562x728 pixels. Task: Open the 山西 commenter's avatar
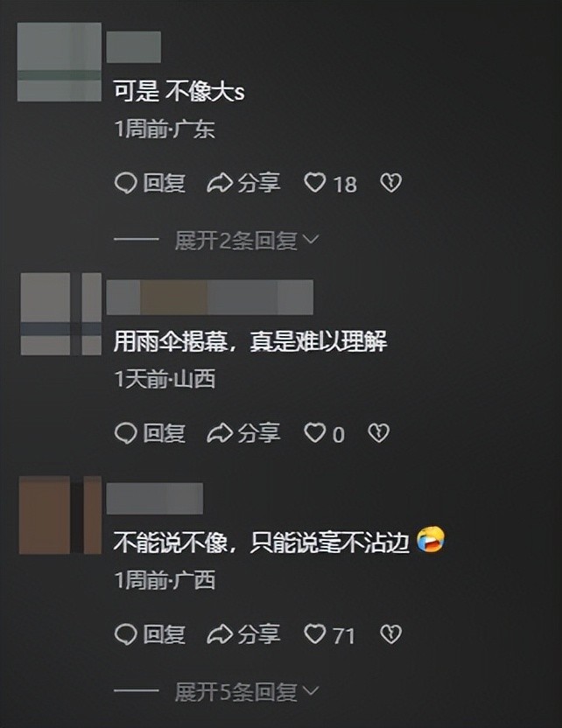coord(61,314)
